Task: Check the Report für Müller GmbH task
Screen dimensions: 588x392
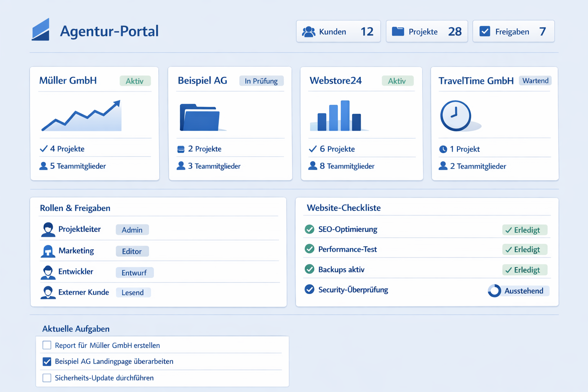Action: [x=47, y=345]
